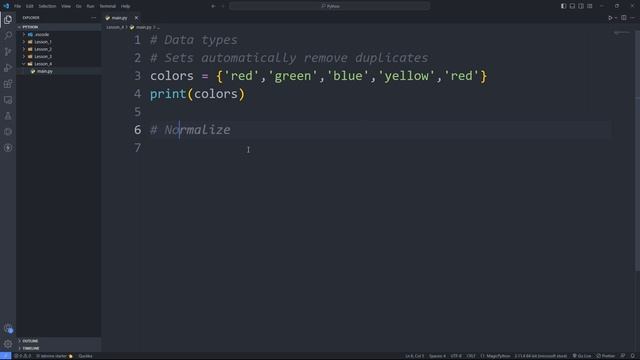Click Python interpreter version in status bar
The height and width of the screenshot is (360, 640).
point(540,356)
